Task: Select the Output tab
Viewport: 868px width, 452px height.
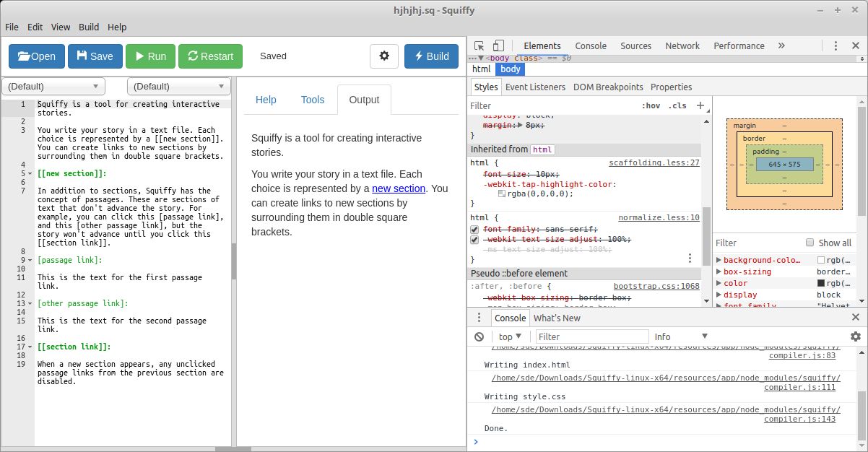Action: tap(364, 100)
